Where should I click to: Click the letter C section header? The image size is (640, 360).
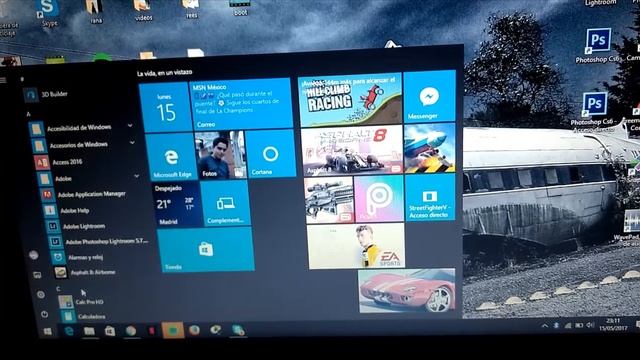pyautogui.click(x=58, y=289)
